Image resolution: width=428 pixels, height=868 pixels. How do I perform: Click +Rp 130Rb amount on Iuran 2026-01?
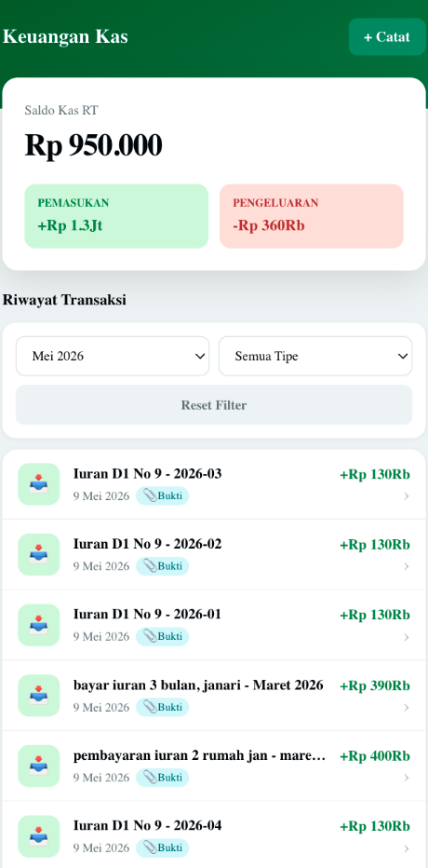[374, 616]
